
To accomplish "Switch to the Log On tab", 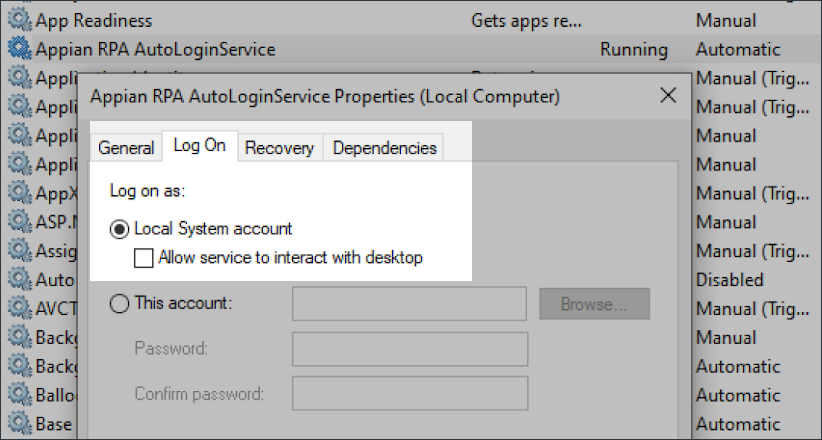I will pyautogui.click(x=200, y=145).
